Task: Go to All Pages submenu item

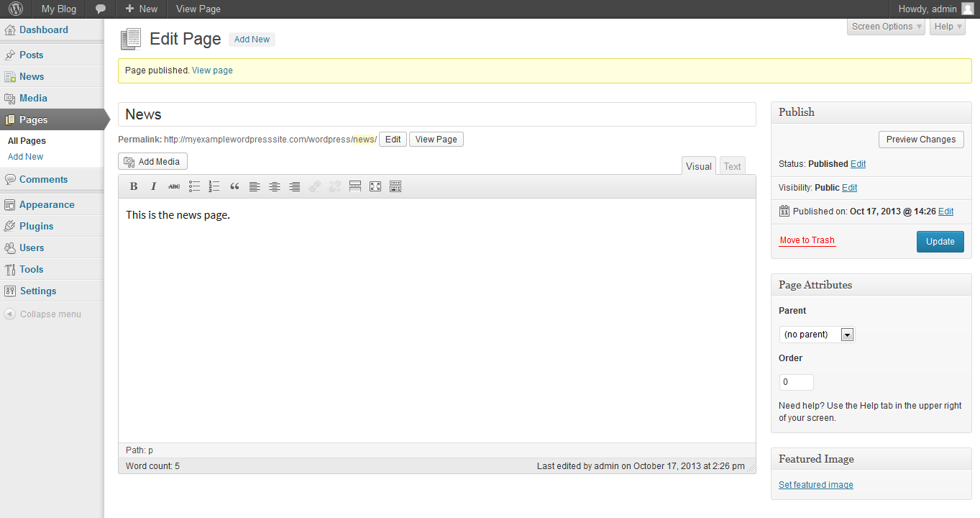Action: (27, 141)
